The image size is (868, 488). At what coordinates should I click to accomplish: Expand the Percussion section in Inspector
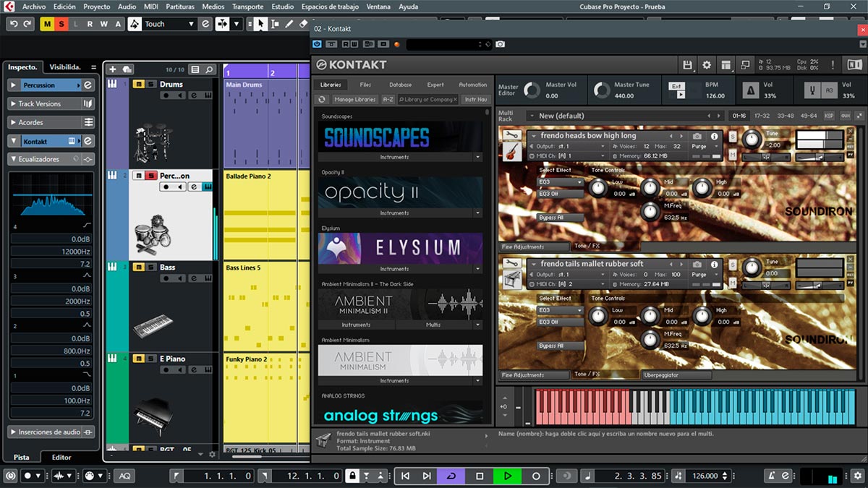coord(14,85)
